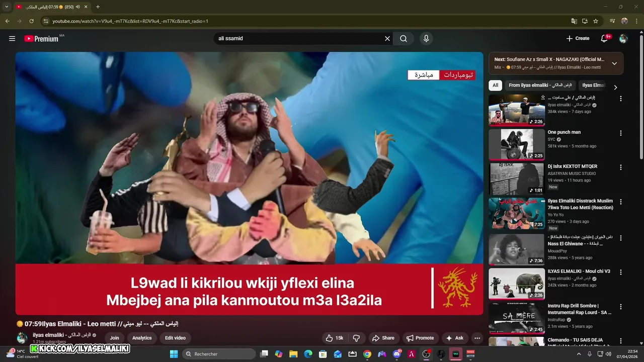
Task: Open 'ILYAS ELMALIKI - Moul chi V3' title
Action: [579, 271]
